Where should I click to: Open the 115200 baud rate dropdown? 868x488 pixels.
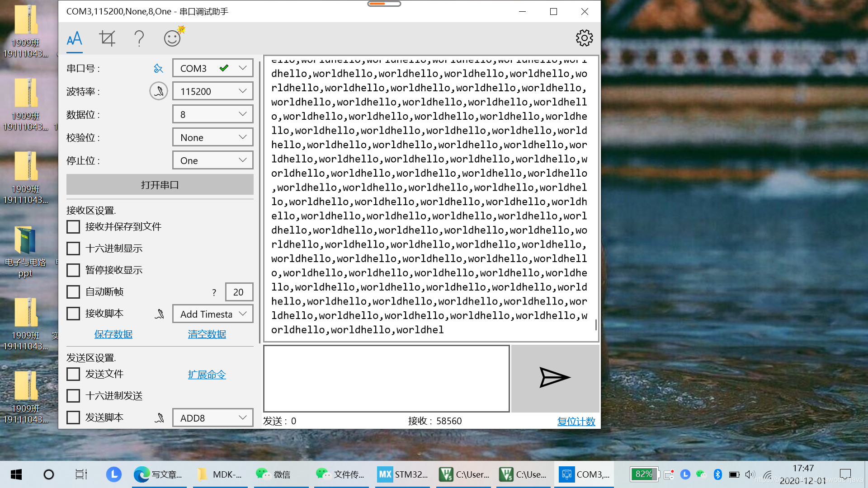point(212,91)
